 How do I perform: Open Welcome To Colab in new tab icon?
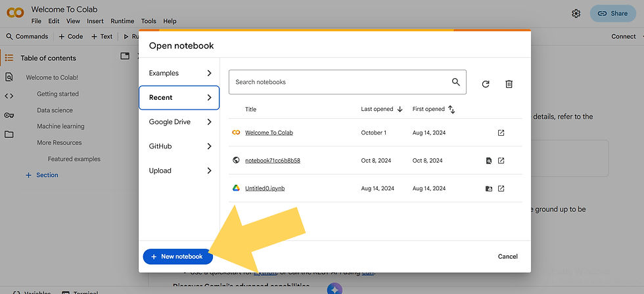(501, 133)
